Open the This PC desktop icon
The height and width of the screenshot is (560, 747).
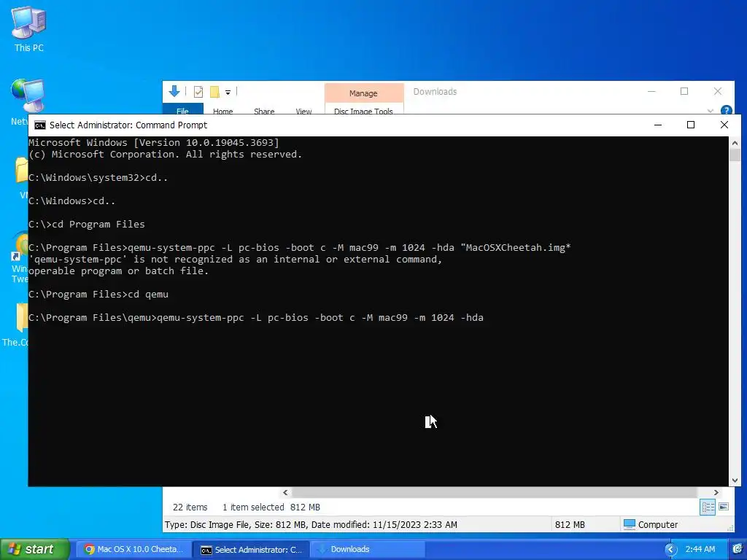pos(28,28)
